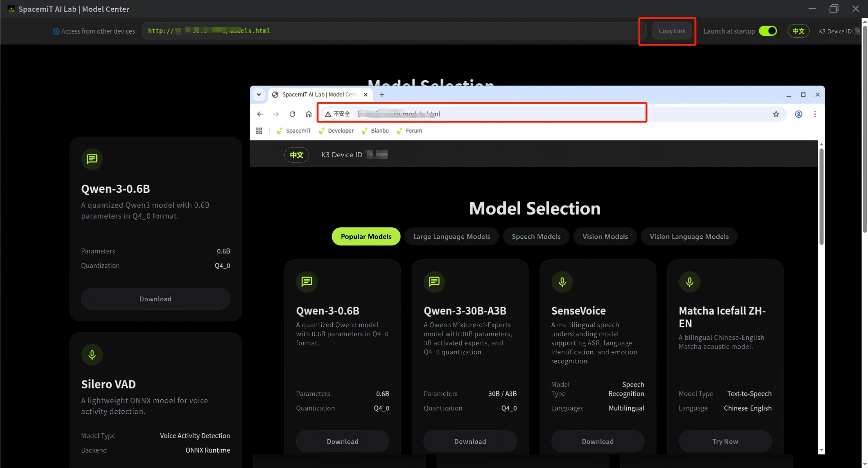This screenshot has height=468, width=868.
Task: Click the chat icon on the Qwen-3-30B-A3B card
Action: coord(434,282)
